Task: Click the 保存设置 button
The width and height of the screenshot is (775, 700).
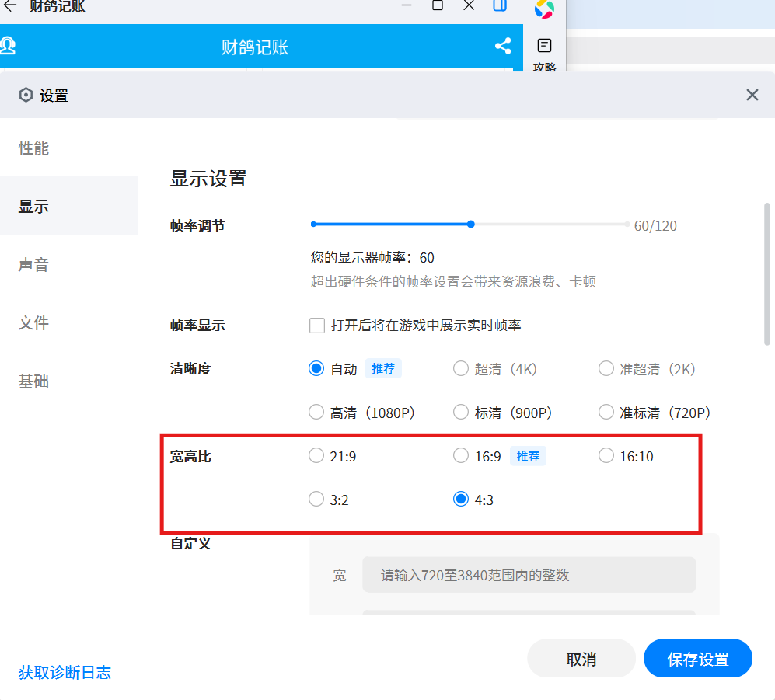Action: pyautogui.click(x=697, y=659)
